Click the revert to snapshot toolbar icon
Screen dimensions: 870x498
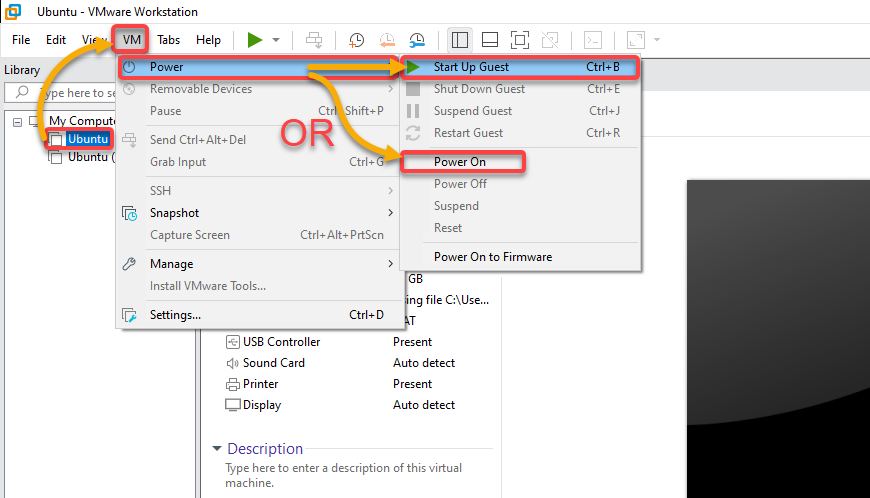pos(387,40)
